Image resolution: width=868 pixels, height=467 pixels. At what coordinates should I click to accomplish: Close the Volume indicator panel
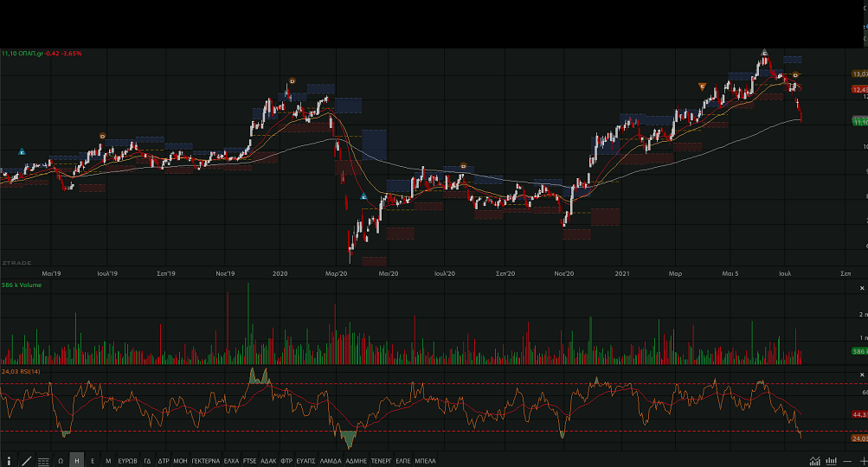click(862, 287)
